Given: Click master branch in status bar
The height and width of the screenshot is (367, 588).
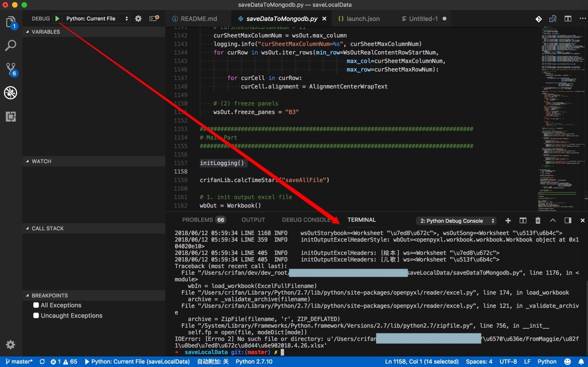Looking at the screenshot, I should (19, 362).
